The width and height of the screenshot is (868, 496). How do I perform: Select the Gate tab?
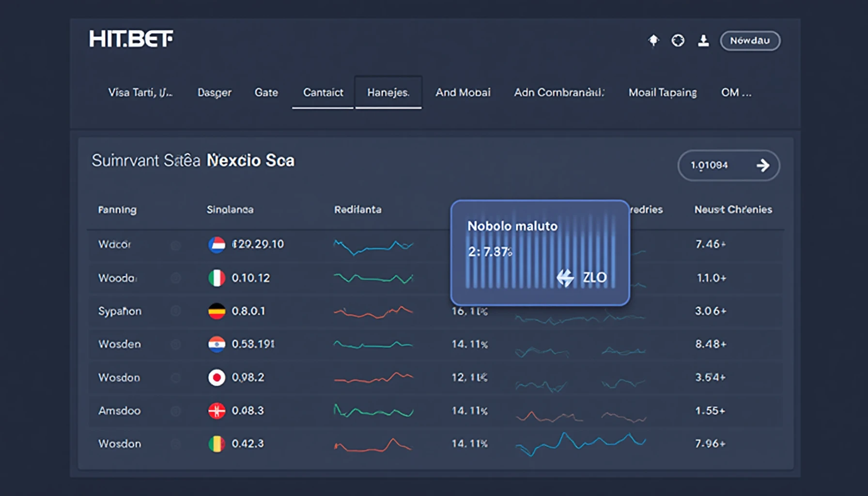[266, 93]
